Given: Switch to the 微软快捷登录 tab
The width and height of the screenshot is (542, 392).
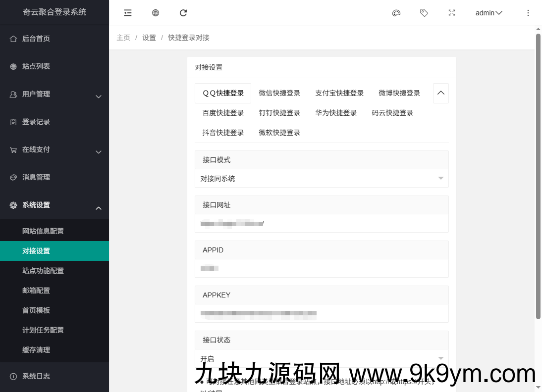Looking at the screenshot, I should (279, 133).
